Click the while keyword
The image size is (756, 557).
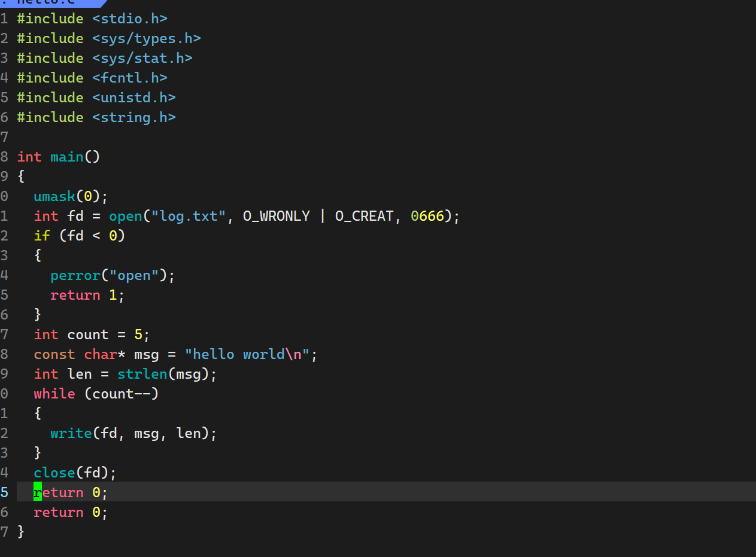tap(54, 394)
